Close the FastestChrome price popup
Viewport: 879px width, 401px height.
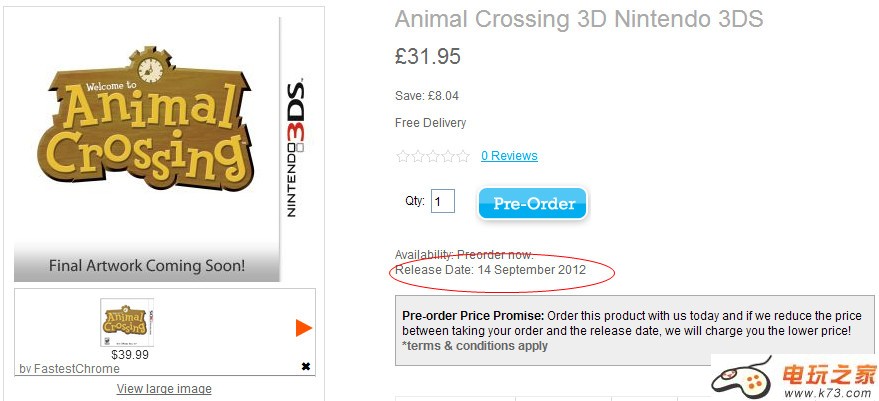[x=305, y=367]
